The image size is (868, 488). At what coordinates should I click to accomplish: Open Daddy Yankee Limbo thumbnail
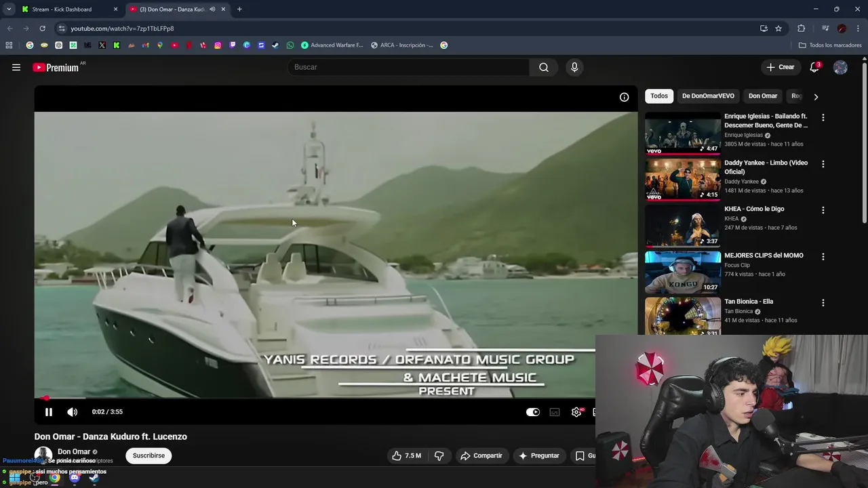(683, 180)
